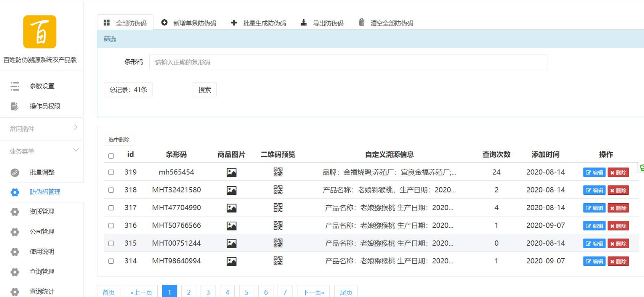Open the 批量生成防伪码 tab
The width and height of the screenshot is (644, 297).
pyautogui.click(x=258, y=23)
